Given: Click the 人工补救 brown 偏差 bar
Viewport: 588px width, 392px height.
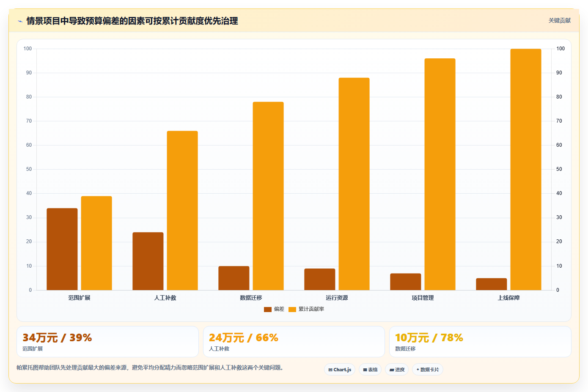Looking at the screenshot, I should click(x=148, y=261).
